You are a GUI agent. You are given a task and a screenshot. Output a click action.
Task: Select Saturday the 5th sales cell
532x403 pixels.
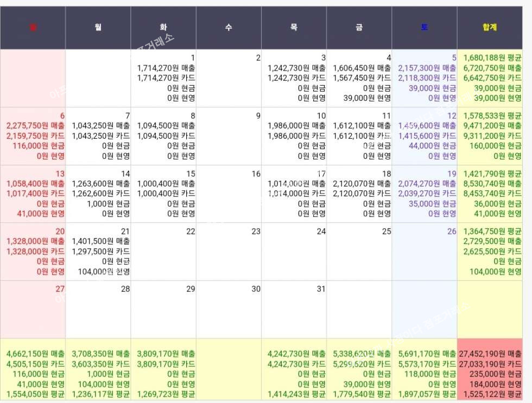425,78
